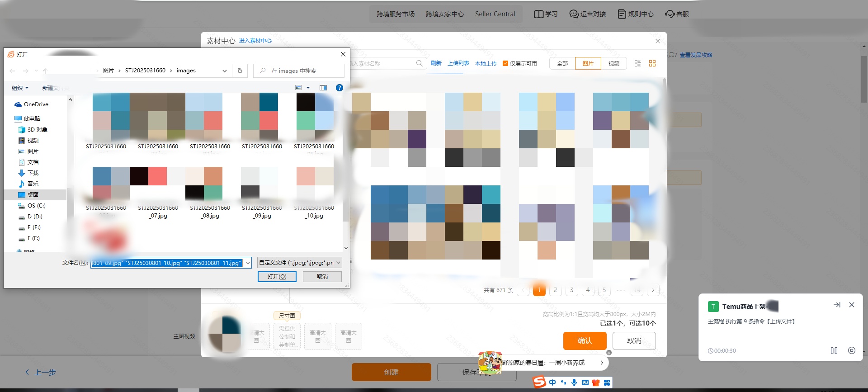Go to next material page
Viewport: 868px width, 392px height.
653,290
